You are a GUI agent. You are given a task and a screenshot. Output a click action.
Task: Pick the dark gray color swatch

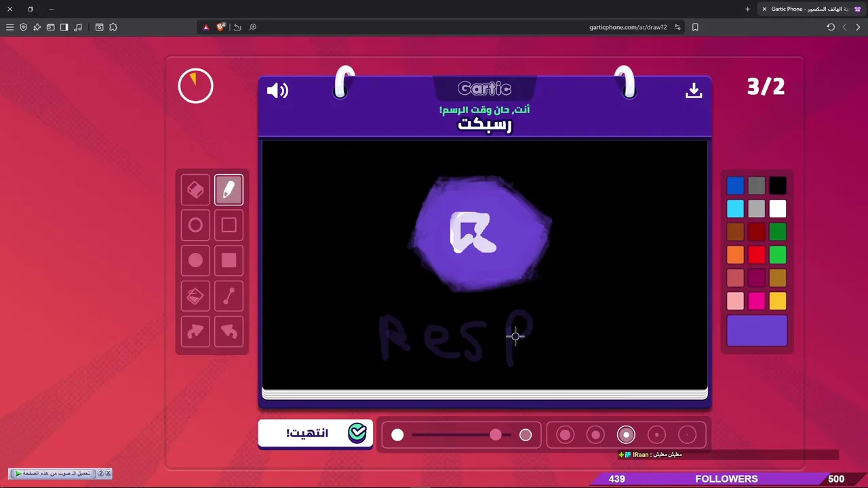pyautogui.click(x=757, y=185)
